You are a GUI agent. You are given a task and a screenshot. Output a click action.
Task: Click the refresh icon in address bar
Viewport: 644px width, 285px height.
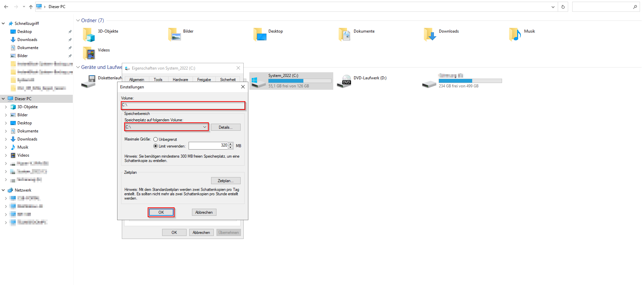(x=563, y=7)
